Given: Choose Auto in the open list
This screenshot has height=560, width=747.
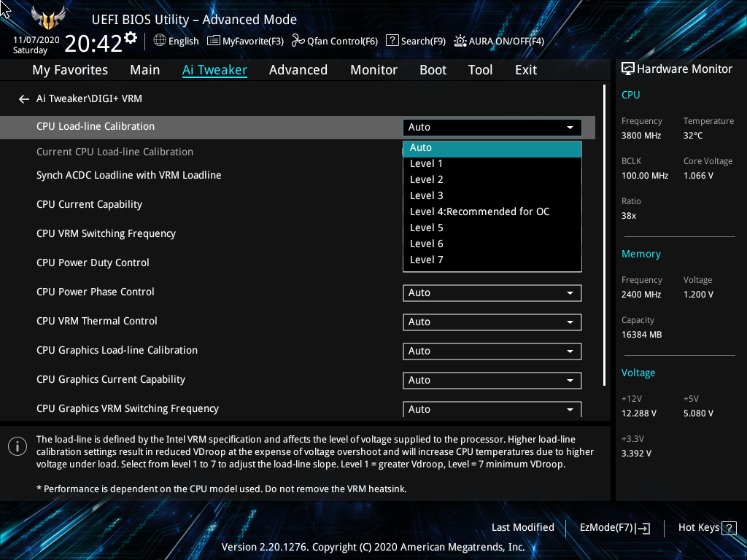Looking at the screenshot, I should pyautogui.click(x=492, y=148).
